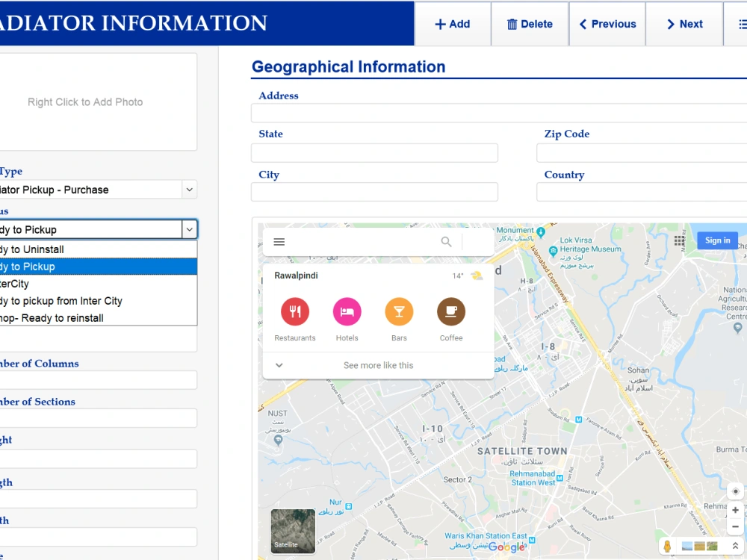The height and width of the screenshot is (560, 747).
Task: Go to the Next record
Action: [x=684, y=24]
